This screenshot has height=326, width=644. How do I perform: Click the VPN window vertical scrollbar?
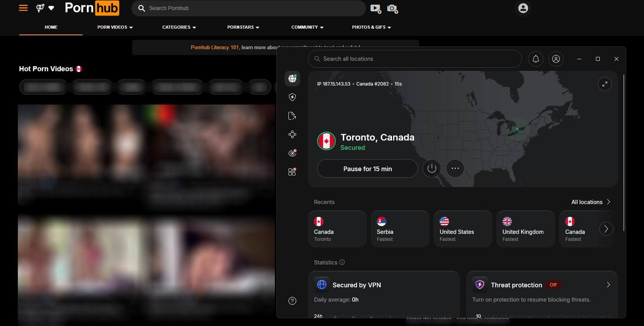pos(623,153)
